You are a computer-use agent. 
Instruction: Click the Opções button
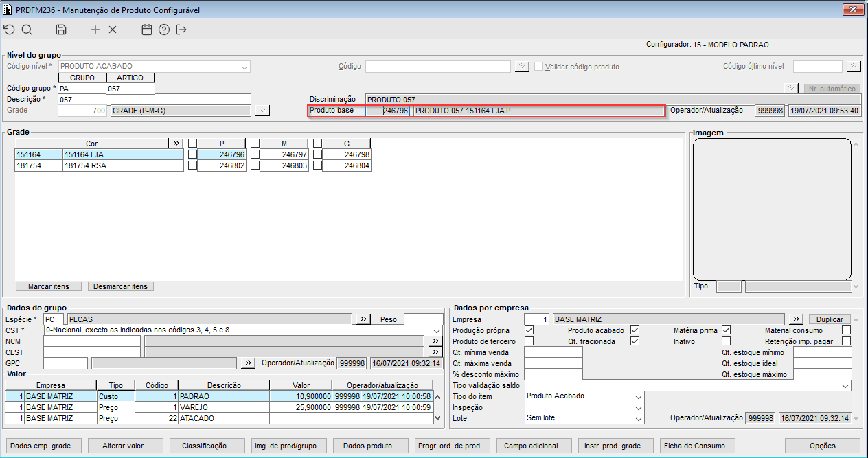[822, 446]
